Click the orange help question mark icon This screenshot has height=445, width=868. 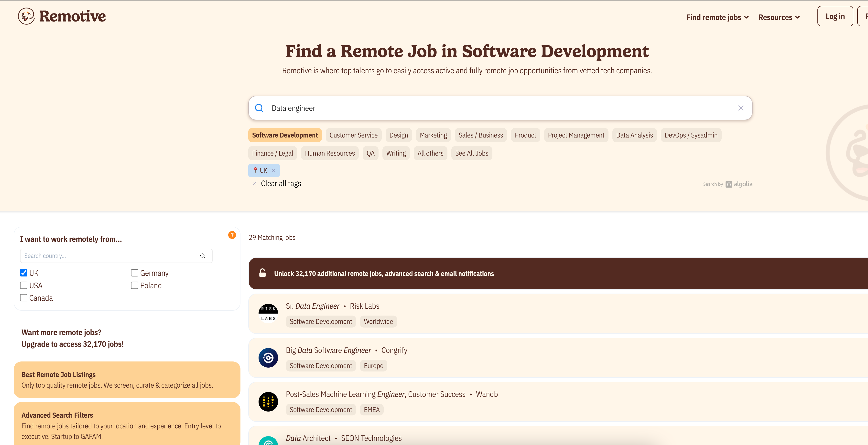(232, 235)
